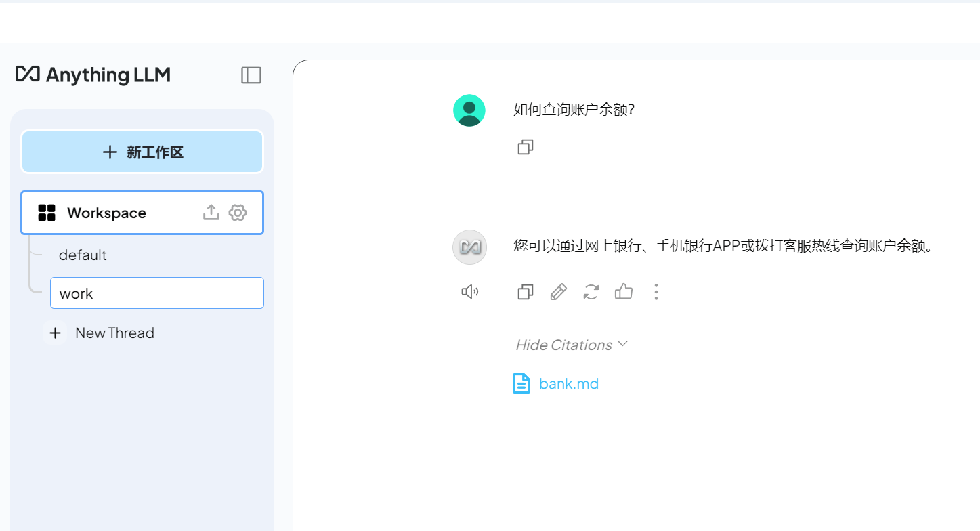
Task: Open the three-dot more options menu
Action: 656,292
